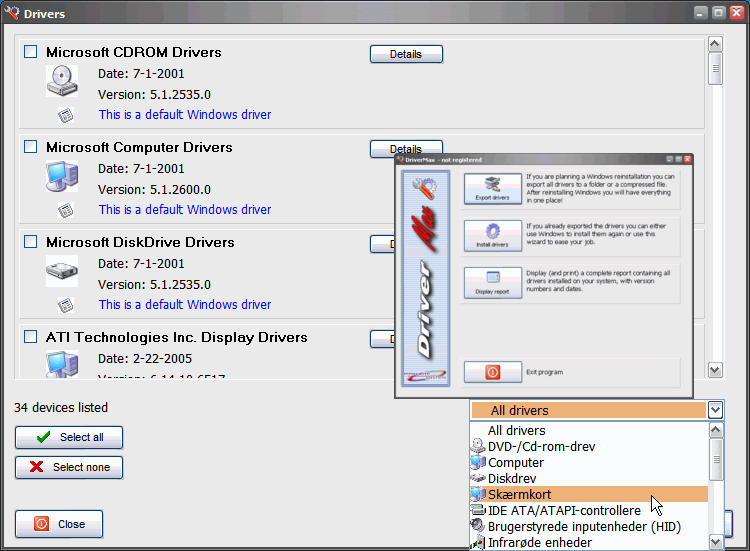Click the DVD-/Cd-rom-drev disc icon in the list
The height and width of the screenshot is (551, 750).
coord(478,446)
